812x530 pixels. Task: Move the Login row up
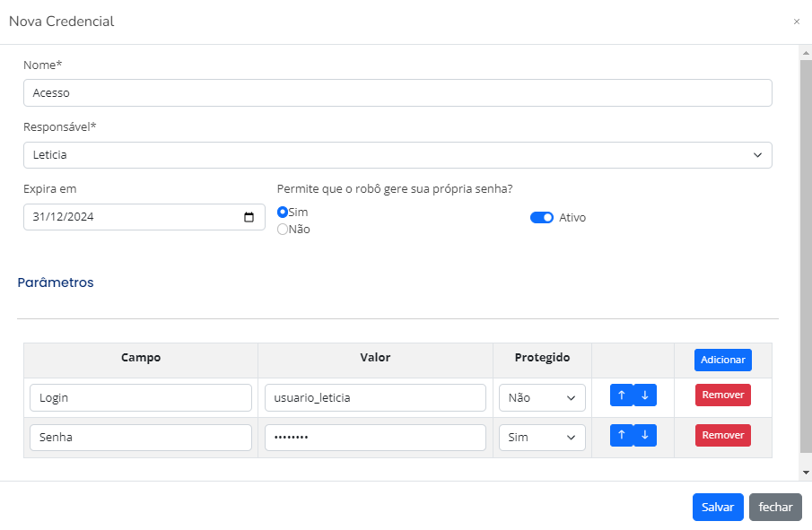(622, 395)
